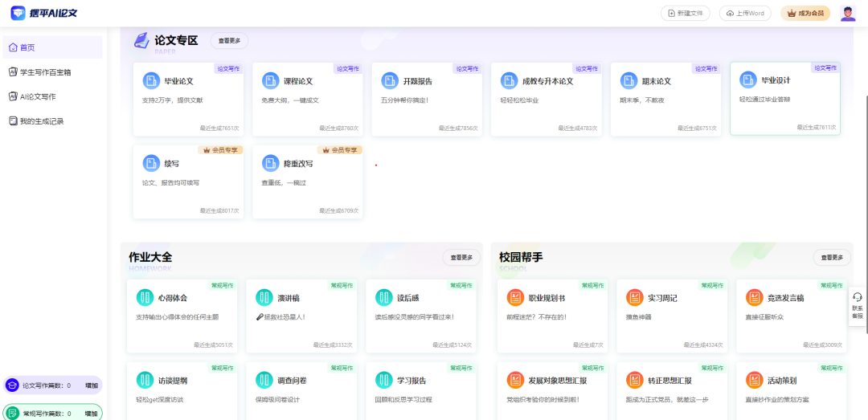
Task: Click 五分钟帮你搞定！ description text
Action: coord(404,100)
